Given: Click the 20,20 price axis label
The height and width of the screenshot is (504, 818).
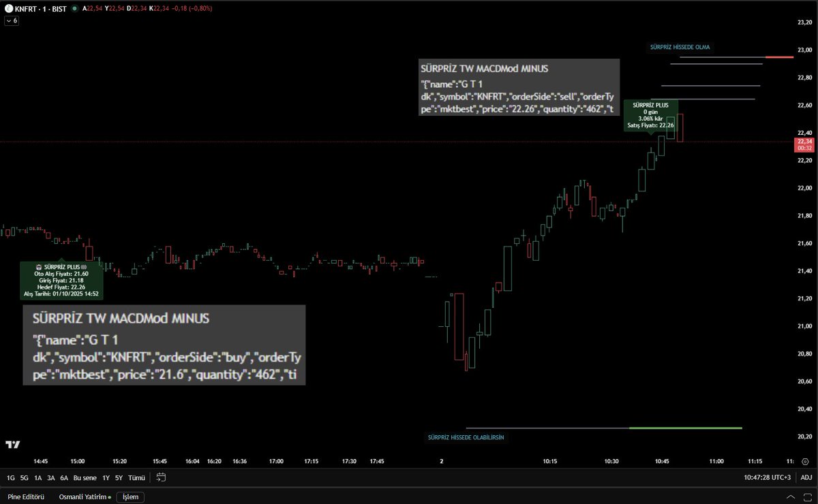Looking at the screenshot, I should point(804,437).
